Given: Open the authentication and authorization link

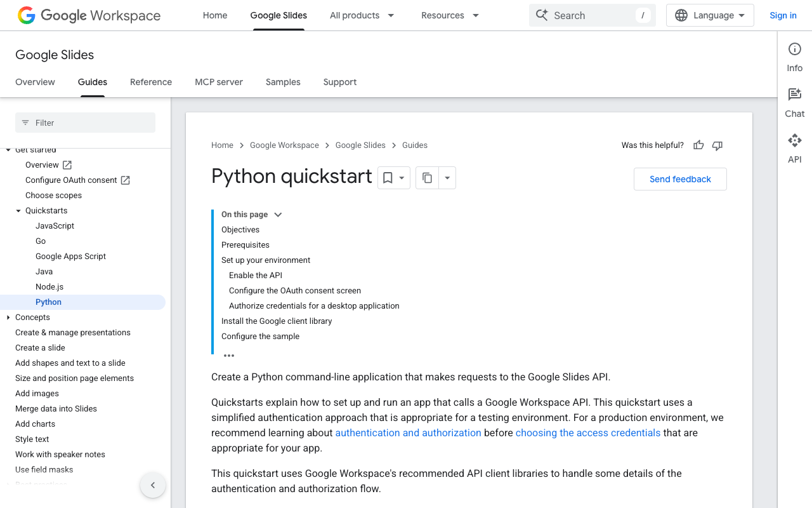Looking at the screenshot, I should [x=409, y=433].
